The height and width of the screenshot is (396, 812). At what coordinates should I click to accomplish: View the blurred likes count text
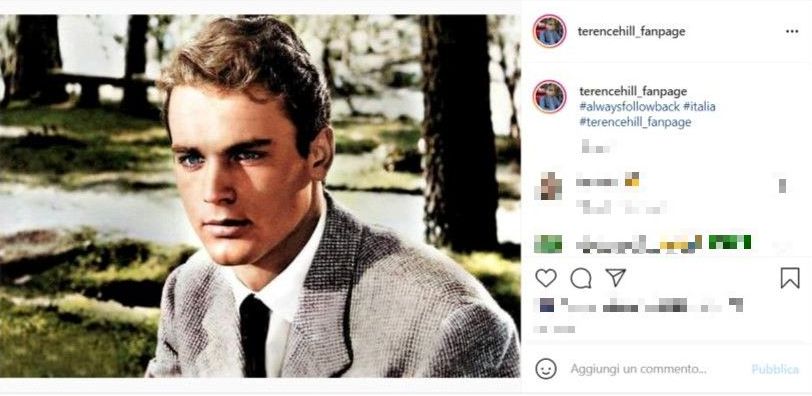(641, 305)
